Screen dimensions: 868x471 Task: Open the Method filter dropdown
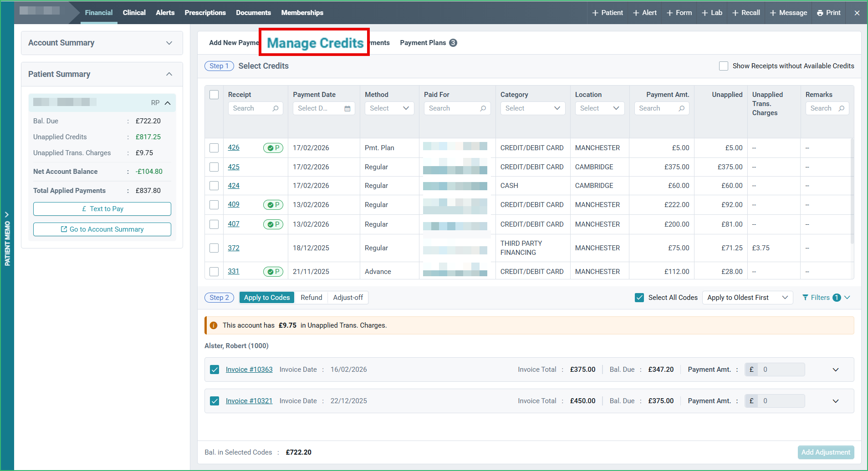pyautogui.click(x=389, y=108)
